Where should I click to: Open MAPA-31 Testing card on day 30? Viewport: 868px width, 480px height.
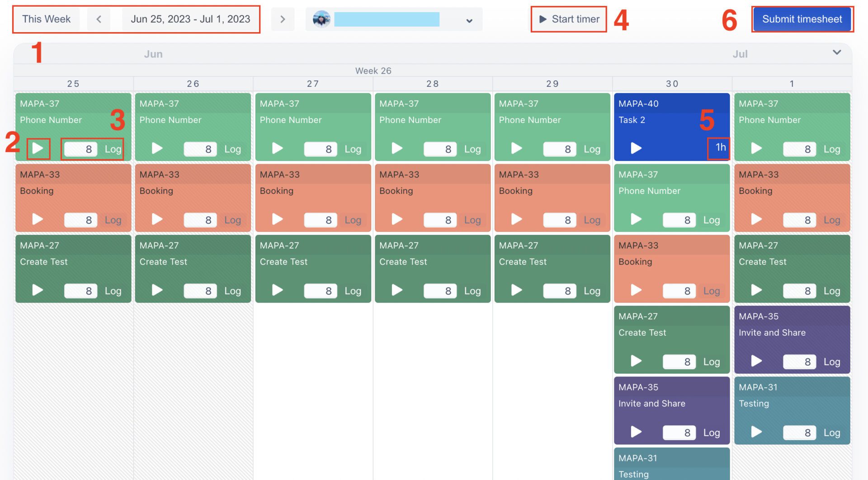(672, 464)
